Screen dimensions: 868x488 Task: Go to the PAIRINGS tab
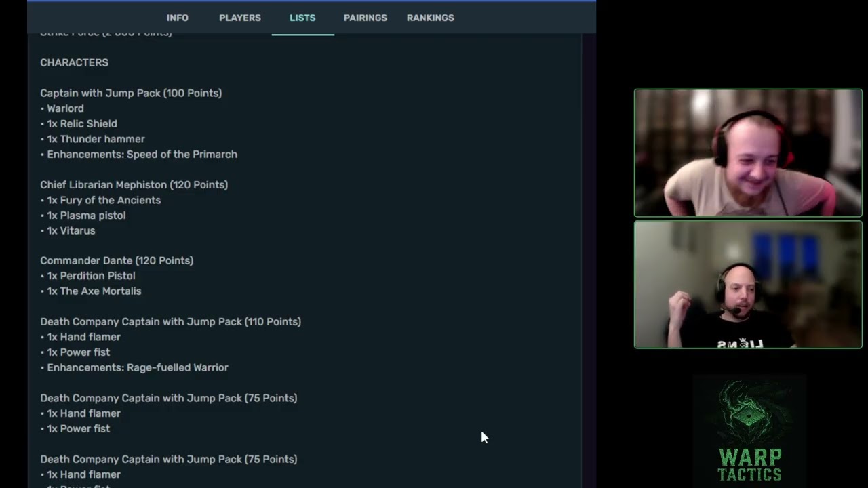(x=366, y=18)
